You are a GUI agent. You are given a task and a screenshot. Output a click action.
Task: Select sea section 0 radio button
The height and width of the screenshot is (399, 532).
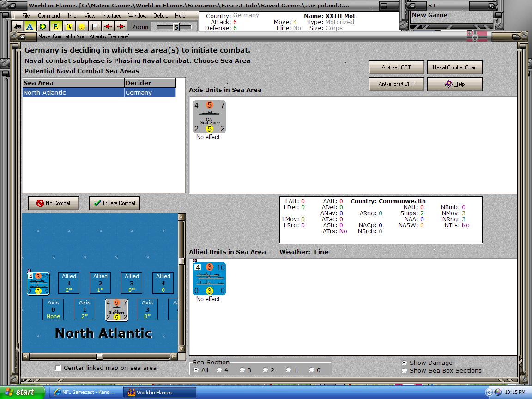(x=311, y=370)
